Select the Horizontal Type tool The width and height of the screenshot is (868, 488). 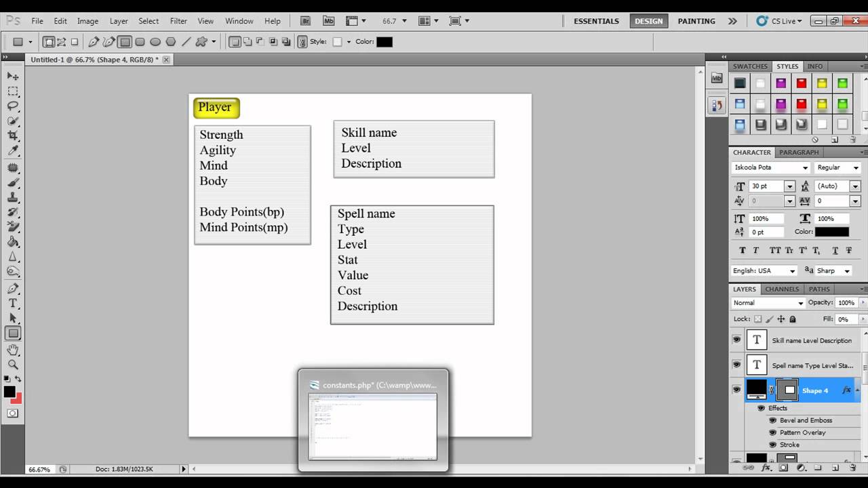tap(13, 304)
